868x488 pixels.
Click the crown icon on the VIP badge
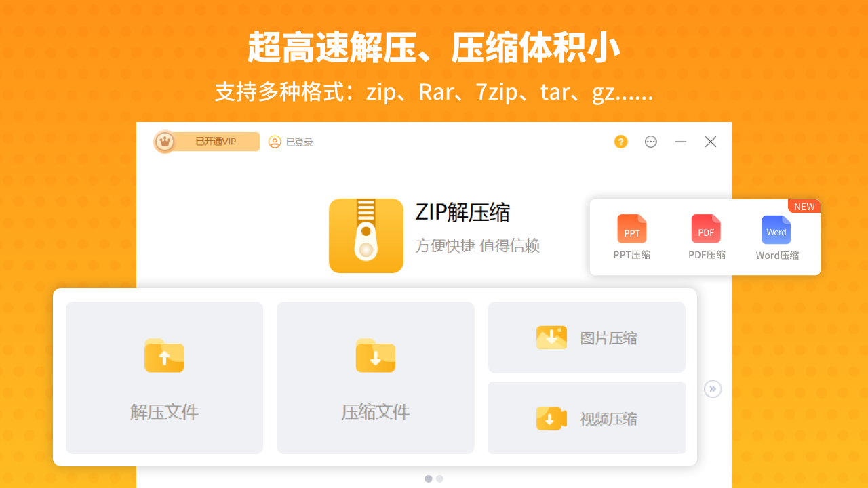[x=164, y=142]
